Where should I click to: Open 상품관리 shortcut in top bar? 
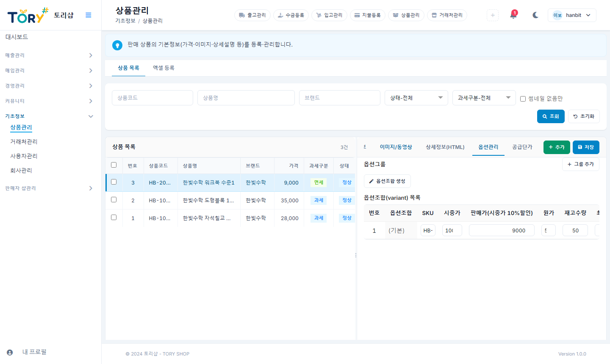(406, 15)
